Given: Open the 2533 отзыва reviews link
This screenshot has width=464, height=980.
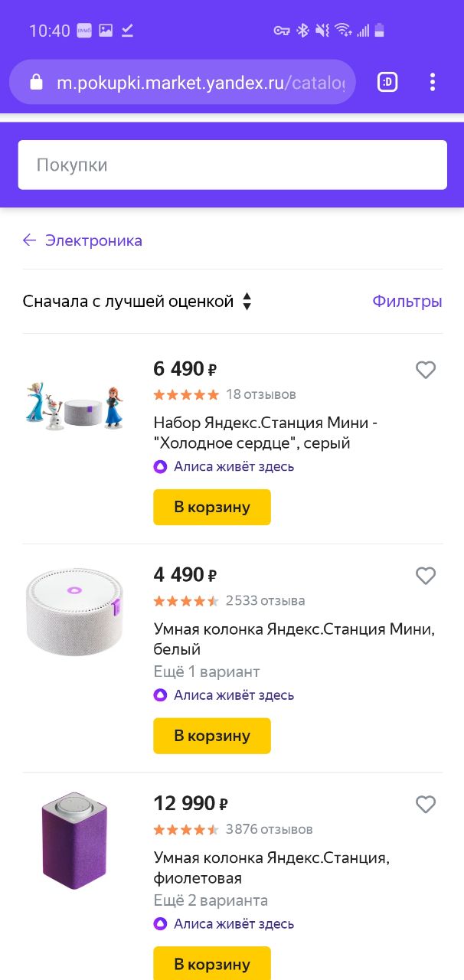Looking at the screenshot, I should [265, 600].
